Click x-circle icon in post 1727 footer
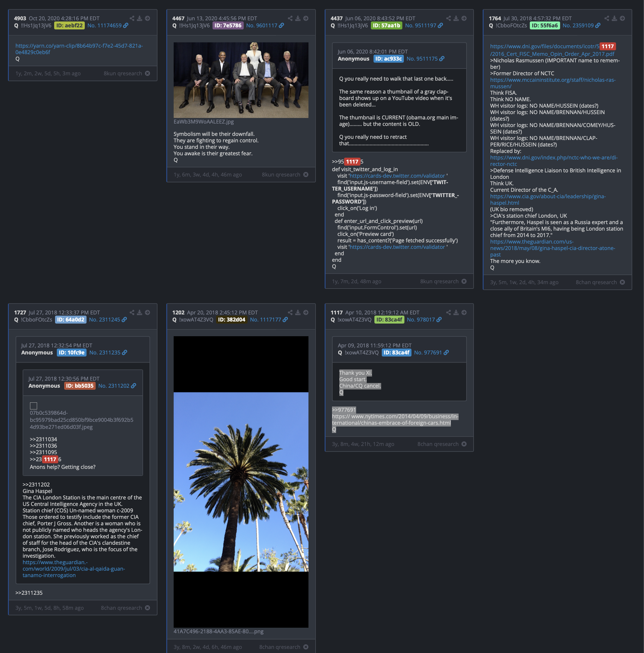The height and width of the screenshot is (653, 644). [147, 608]
